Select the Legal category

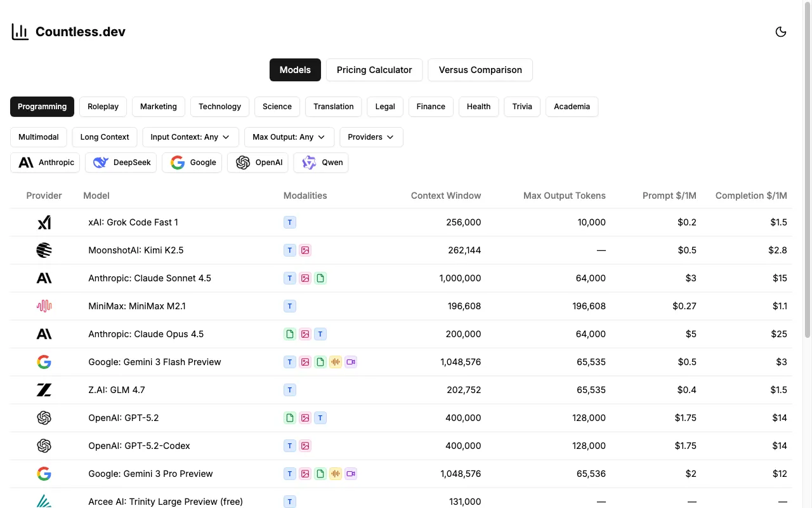pos(385,107)
